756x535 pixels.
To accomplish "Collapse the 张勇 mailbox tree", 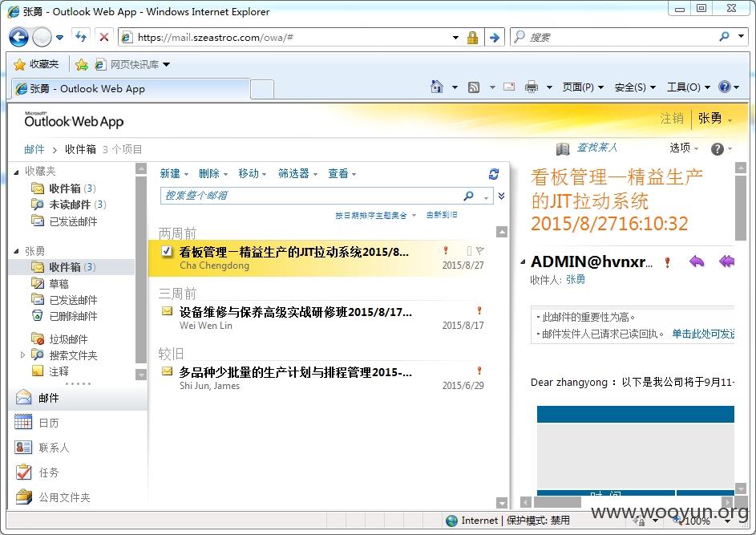I will (16, 251).
